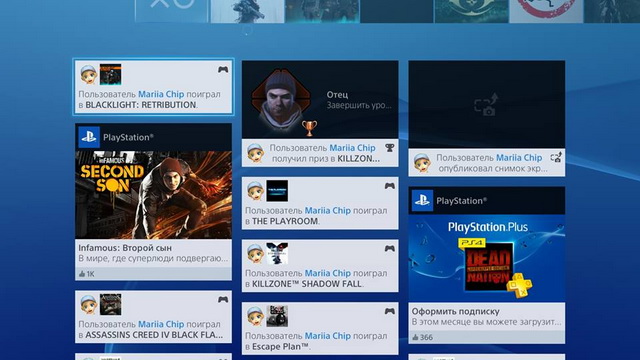Click Mariia Chip link on the screenshot card
The height and width of the screenshot is (360, 640).
[519, 158]
